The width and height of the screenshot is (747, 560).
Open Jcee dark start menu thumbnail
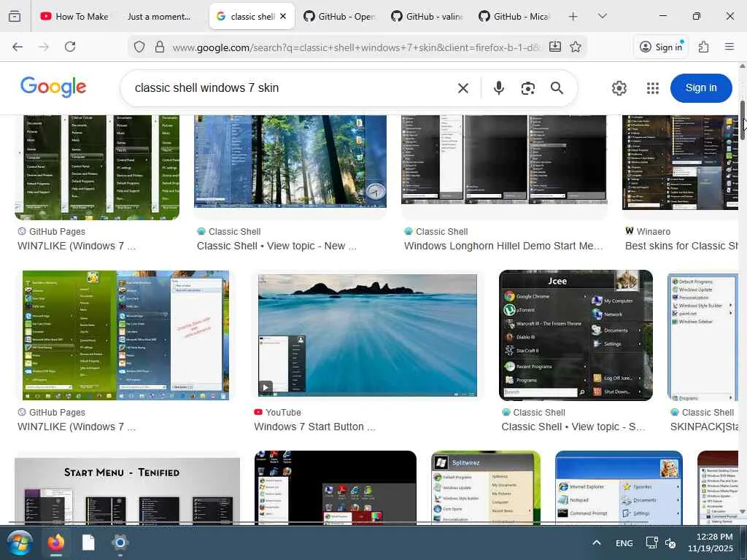coord(576,335)
